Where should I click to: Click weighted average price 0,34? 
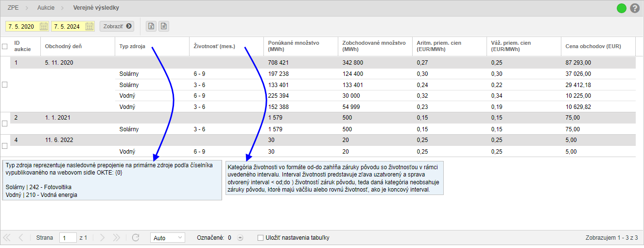pos(496,96)
